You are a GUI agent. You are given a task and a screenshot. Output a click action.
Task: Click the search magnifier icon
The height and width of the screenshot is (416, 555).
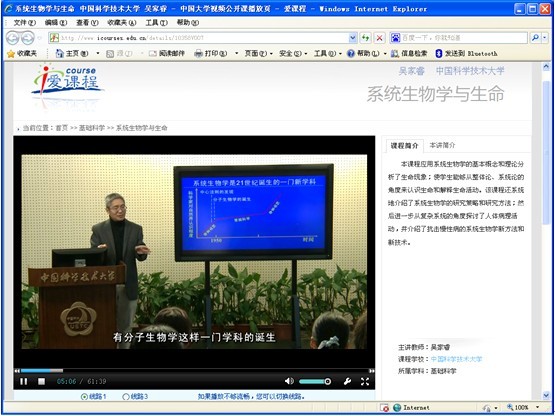tap(535, 38)
